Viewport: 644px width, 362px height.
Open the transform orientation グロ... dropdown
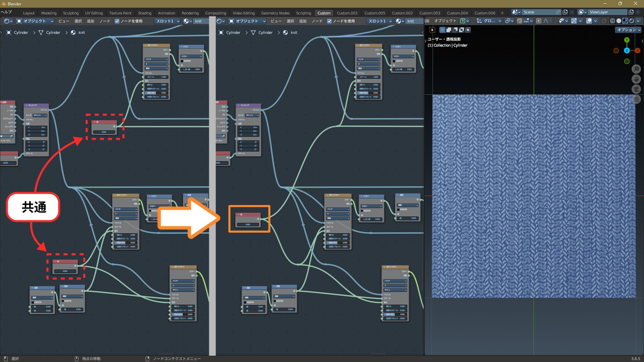coord(489,21)
